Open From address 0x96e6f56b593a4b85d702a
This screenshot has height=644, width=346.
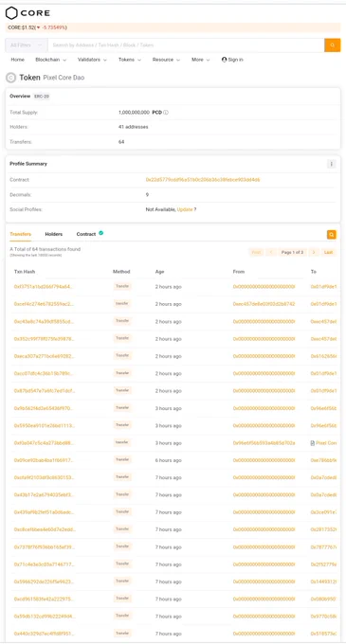pos(264,443)
